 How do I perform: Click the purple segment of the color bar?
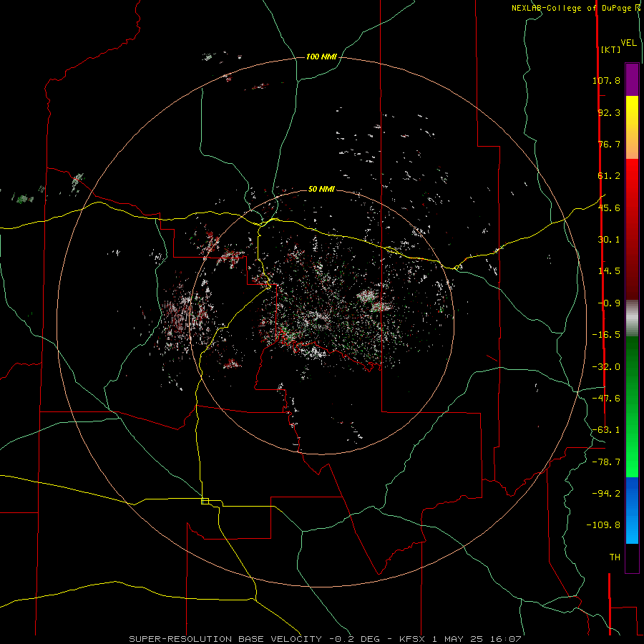coord(632,79)
